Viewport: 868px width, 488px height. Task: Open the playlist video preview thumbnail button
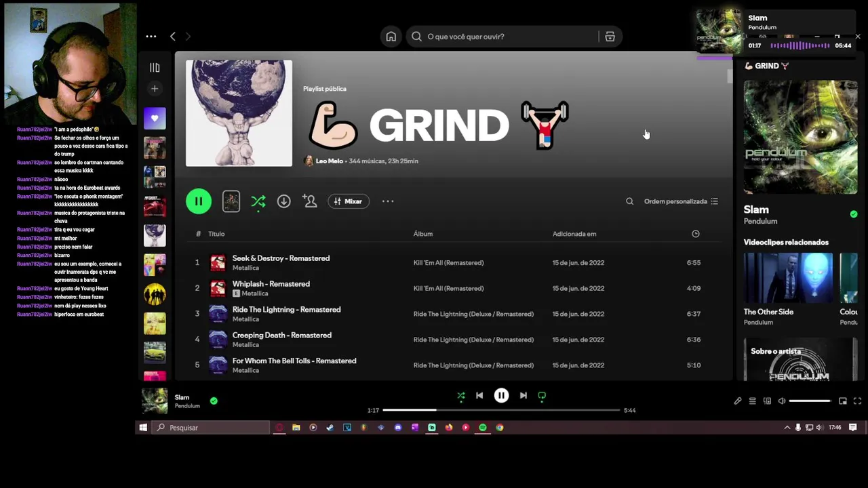point(231,201)
